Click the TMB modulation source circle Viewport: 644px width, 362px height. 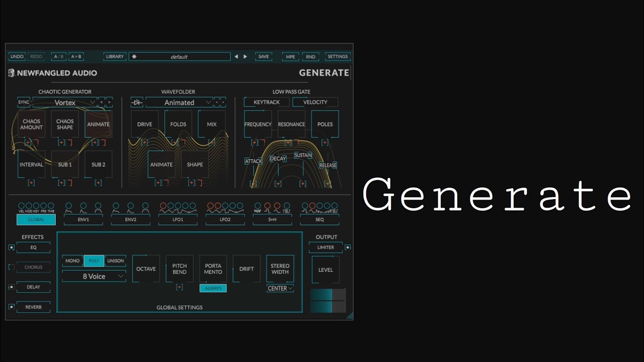[x=51, y=206]
